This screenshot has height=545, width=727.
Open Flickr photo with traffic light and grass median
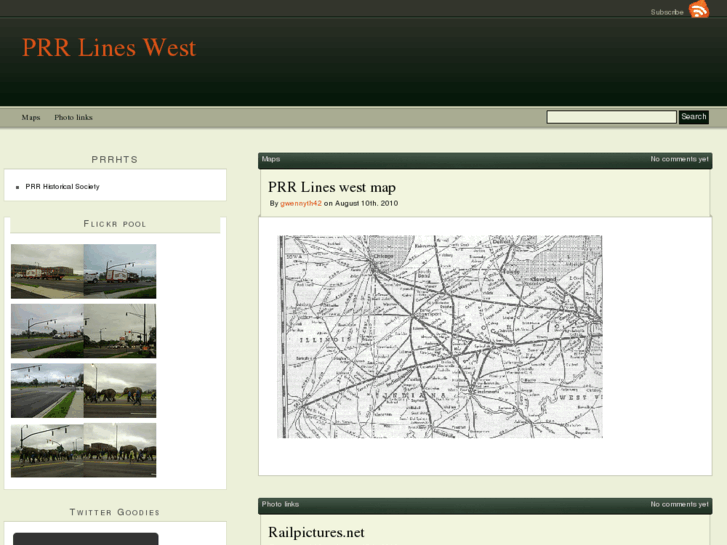click(x=47, y=331)
